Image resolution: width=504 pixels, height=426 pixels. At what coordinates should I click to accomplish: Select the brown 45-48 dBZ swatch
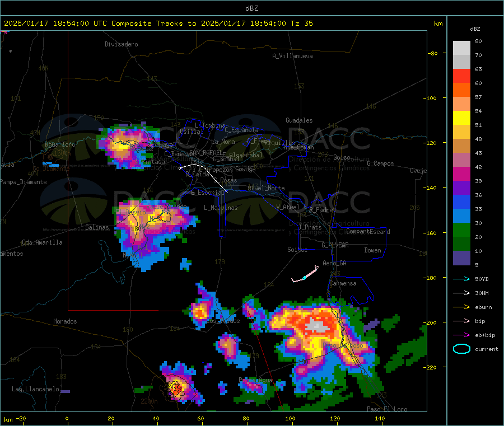[x=461, y=146]
